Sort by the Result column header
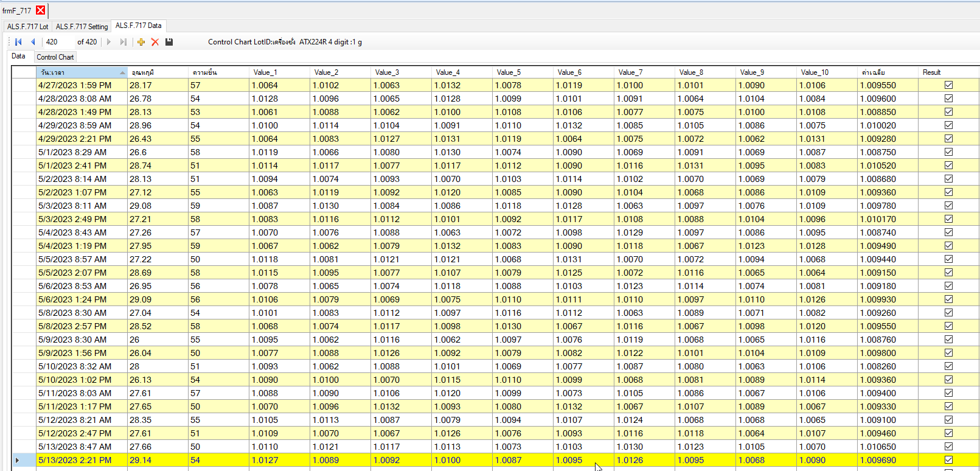The image size is (980, 471). [931, 72]
